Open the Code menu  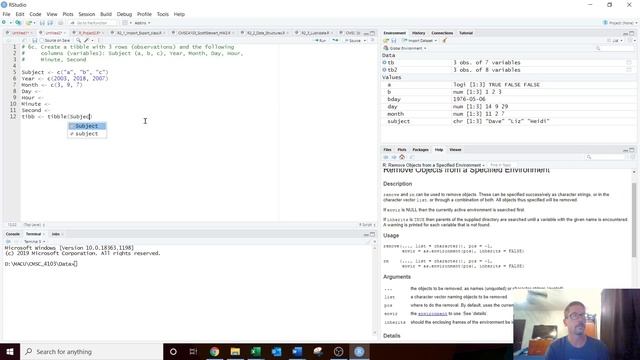(x=35, y=14)
